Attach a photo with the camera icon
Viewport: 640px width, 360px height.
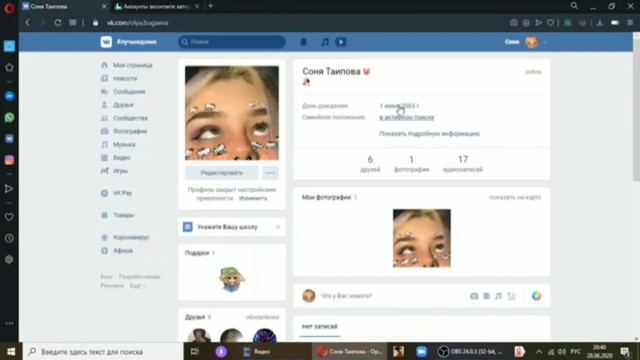(474, 296)
